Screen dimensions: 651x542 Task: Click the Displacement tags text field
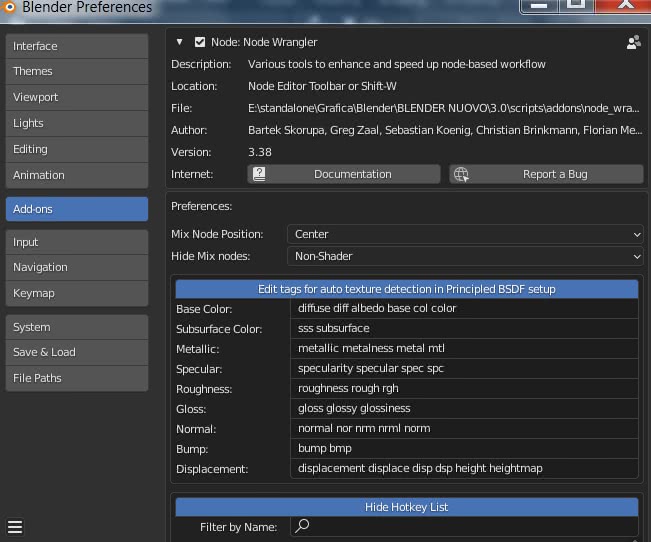465,468
